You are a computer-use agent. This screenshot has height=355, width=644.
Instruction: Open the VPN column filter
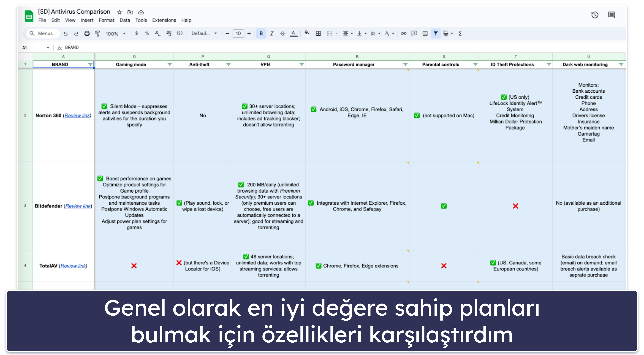pyautogui.click(x=302, y=65)
